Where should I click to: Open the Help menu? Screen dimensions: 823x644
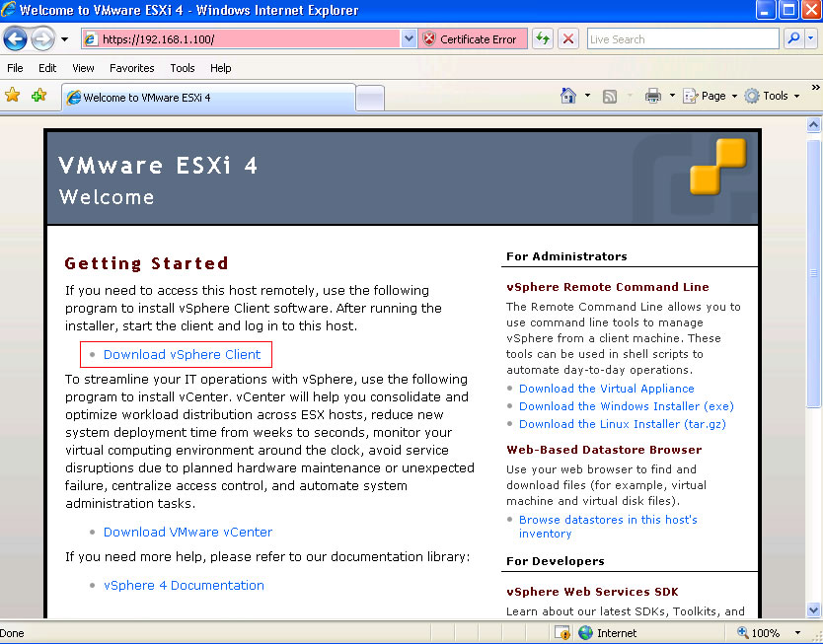[x=220, y=68]
